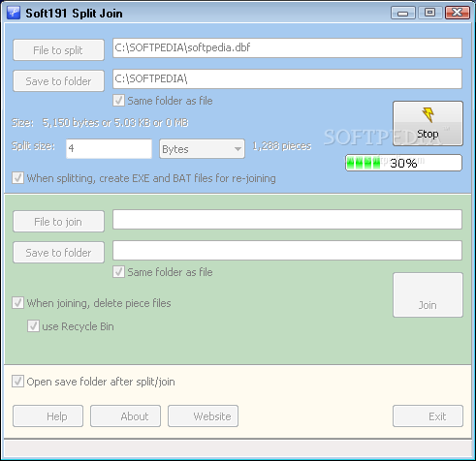Click Save to folder in join section

(x=58, y=252)
